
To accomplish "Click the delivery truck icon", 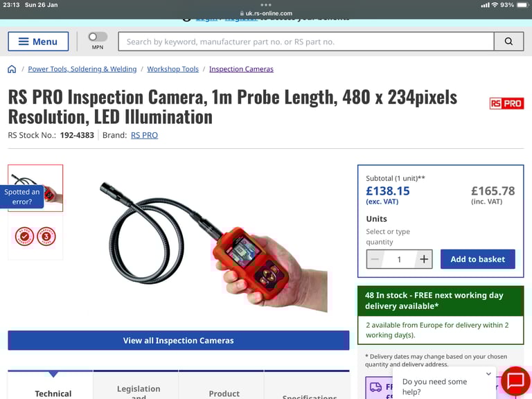I will pos(375,387).
